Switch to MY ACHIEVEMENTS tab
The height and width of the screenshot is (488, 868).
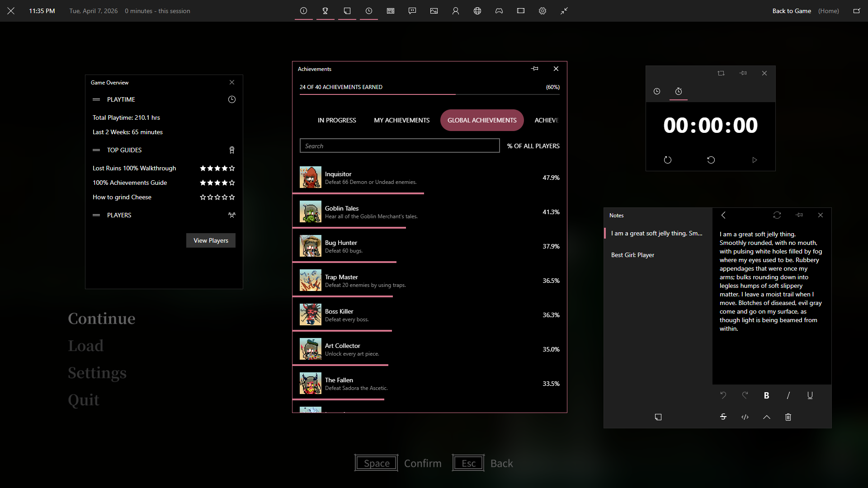pyautogui.click(x=401, y=120)
